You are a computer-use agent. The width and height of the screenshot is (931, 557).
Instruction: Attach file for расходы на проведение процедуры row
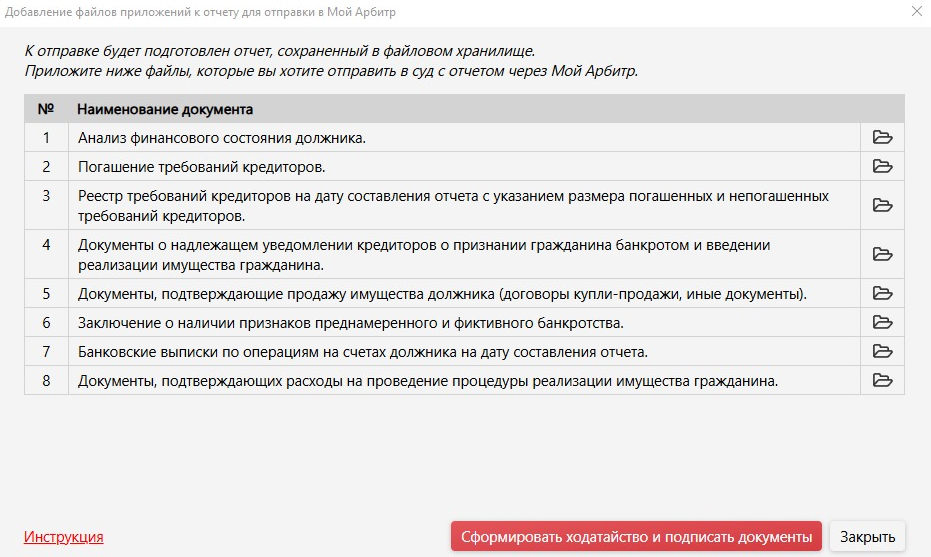click(882, 380)
